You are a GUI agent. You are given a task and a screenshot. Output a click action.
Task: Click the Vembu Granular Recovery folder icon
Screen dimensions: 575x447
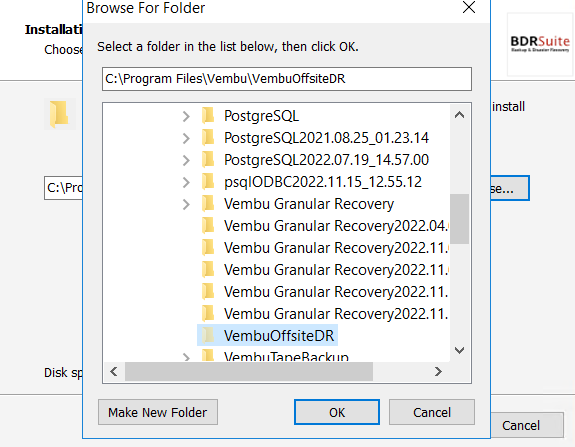[x=208, y=204]
